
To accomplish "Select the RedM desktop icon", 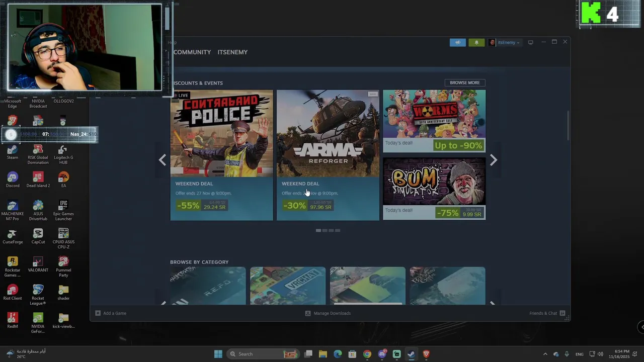I will [x=13, y=321].
